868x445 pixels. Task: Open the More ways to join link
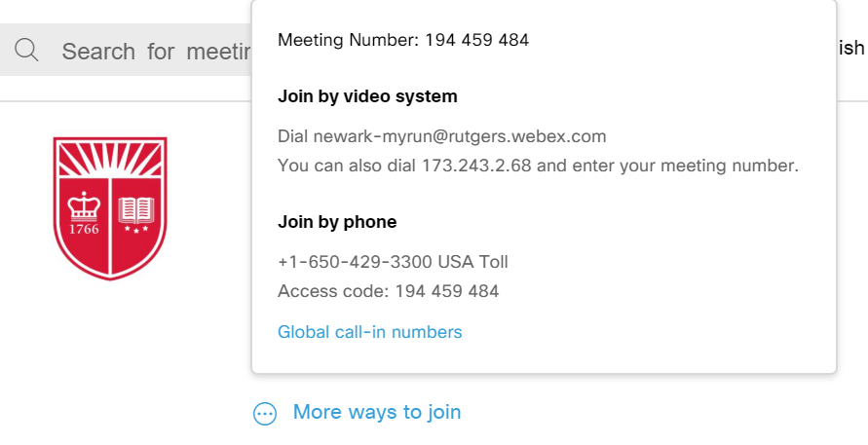[x=377, y=412]
